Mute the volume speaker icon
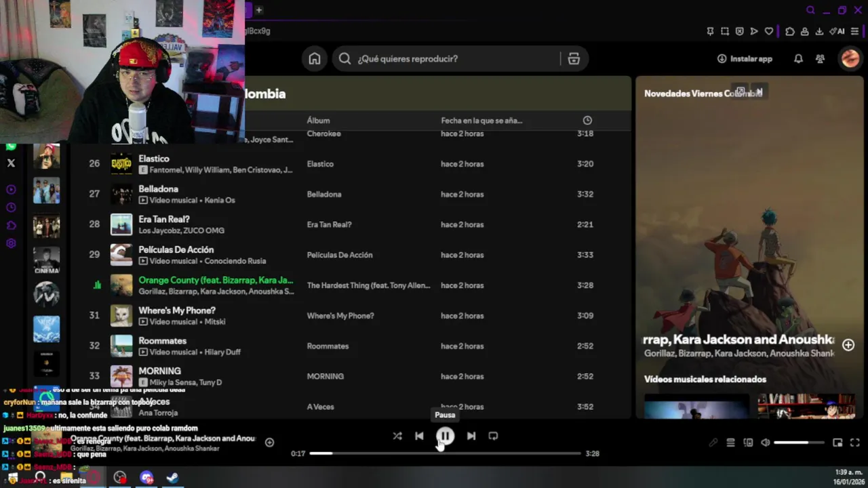868x488 pixels. click(x=766, y=443)
